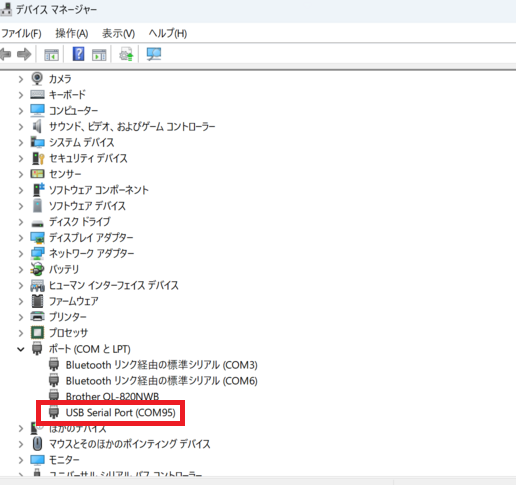The height and width of the screenshot is (485, 516).
Task: Click the speaker icon for サウンド category
Action: (37, 126)
